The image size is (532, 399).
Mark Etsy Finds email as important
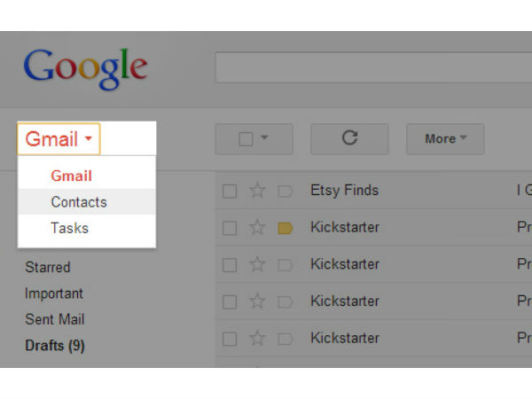(286, 191)
